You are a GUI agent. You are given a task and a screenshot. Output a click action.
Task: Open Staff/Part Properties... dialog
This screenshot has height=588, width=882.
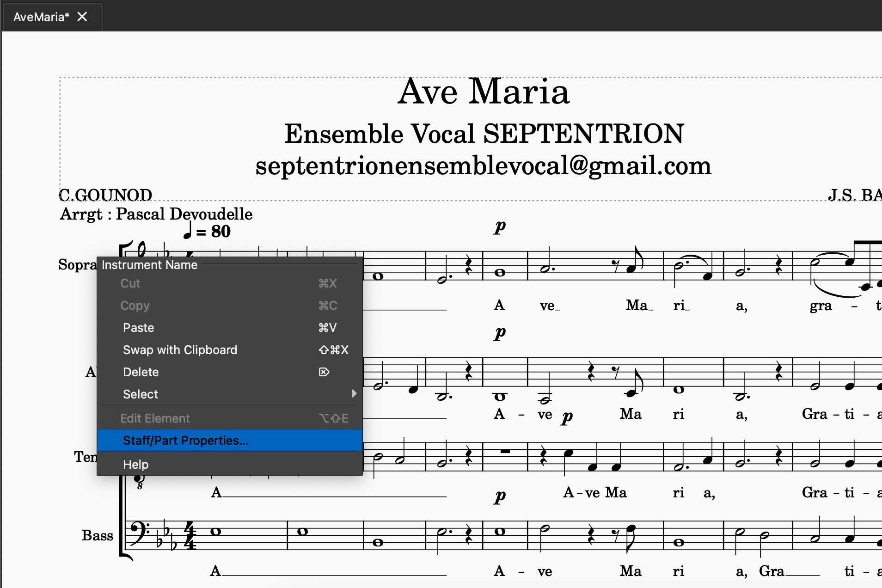[230, 441]
